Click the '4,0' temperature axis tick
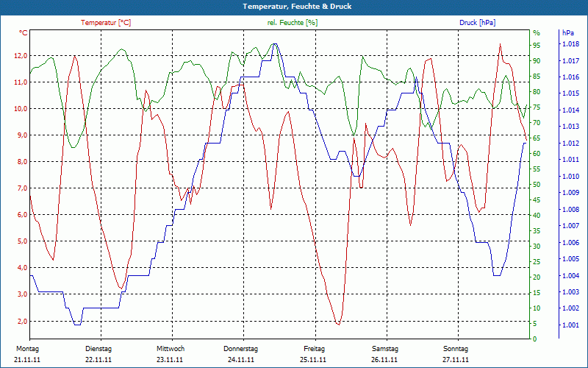 pyautogui.click(x=21, y=268)
